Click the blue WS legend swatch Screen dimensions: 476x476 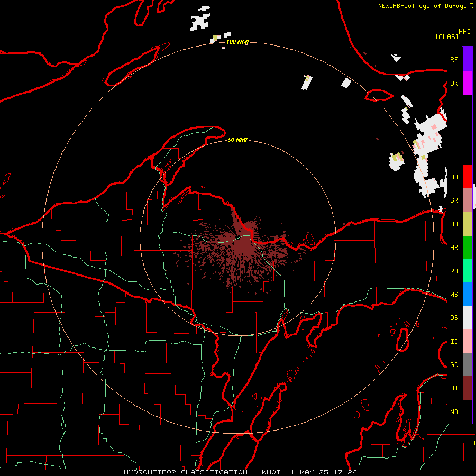(x=467, y=294)
